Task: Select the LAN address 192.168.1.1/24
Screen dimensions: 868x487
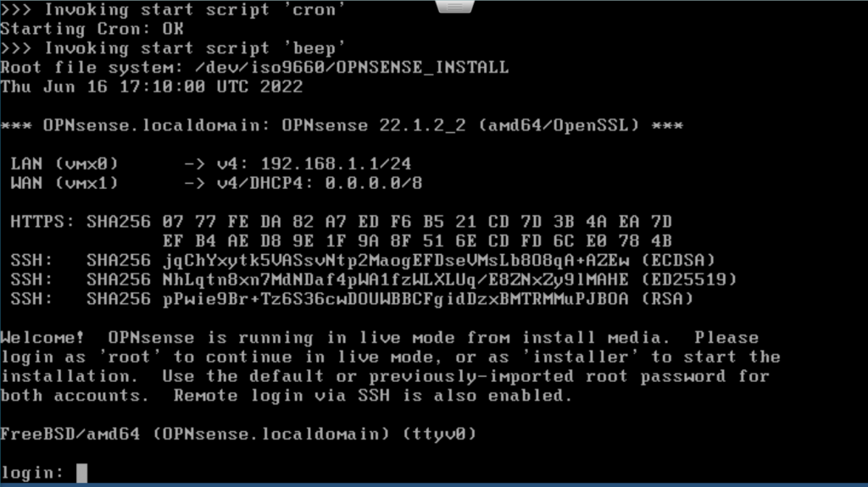Action: pos(336,163)
